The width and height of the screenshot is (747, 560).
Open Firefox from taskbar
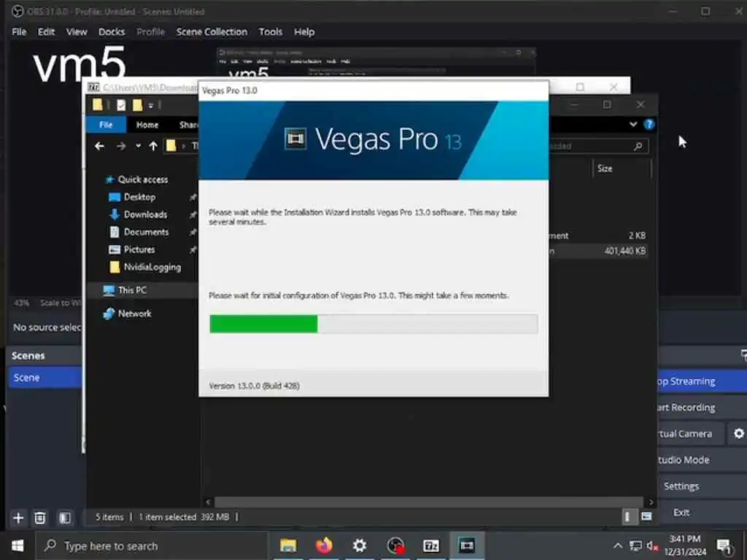[x=324, y=545]
